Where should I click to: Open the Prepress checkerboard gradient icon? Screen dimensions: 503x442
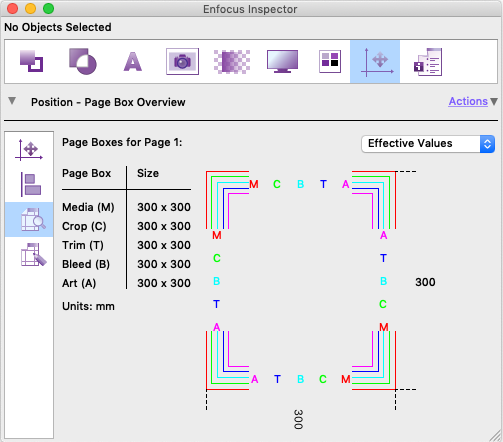232,62
